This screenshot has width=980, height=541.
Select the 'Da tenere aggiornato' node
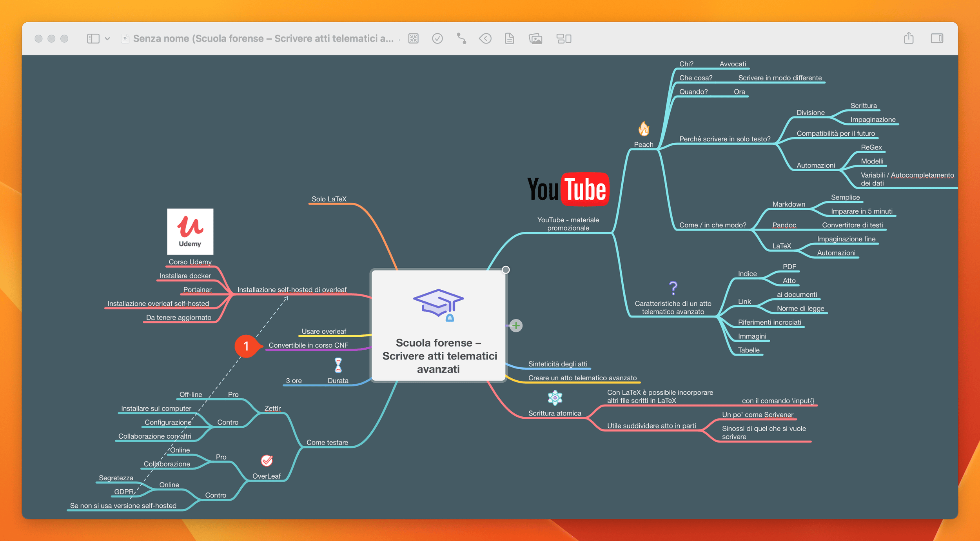(x=179, y=318)
